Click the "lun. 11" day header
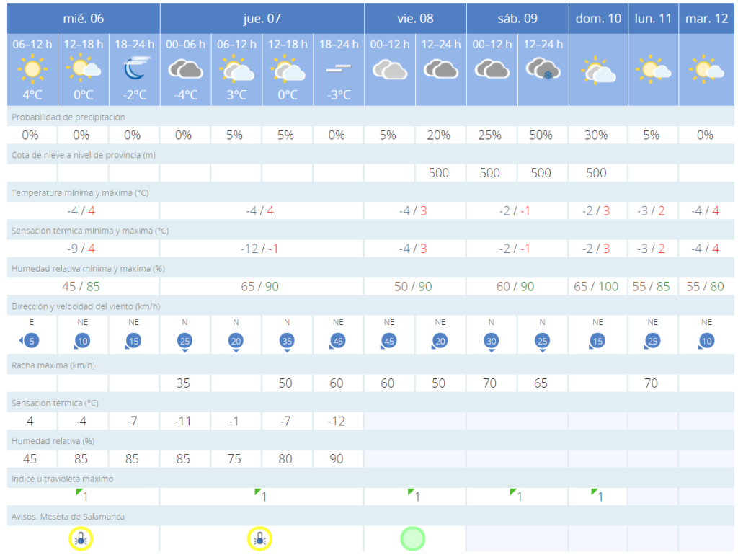 (x=653, y=18)
